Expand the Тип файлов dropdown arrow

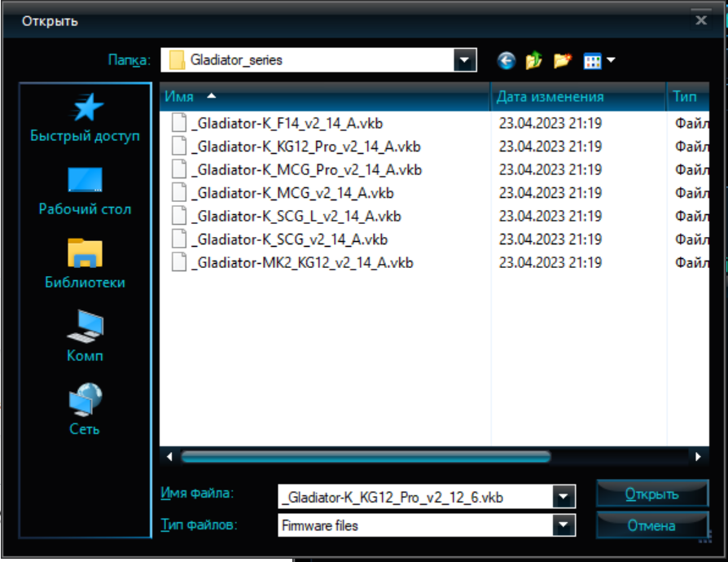point(564,525)
